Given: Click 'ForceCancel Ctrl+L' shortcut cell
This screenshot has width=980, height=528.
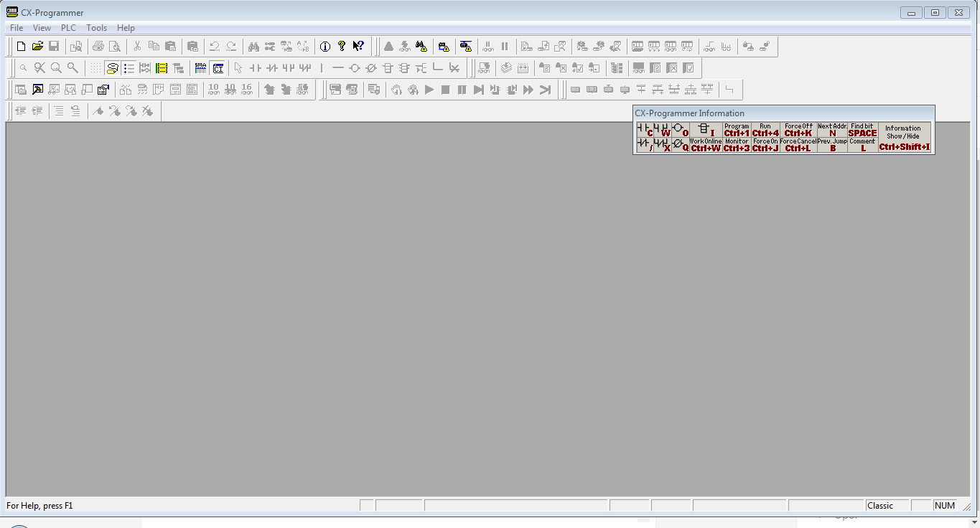Looking at the screenshot, I should click(798, 145).
